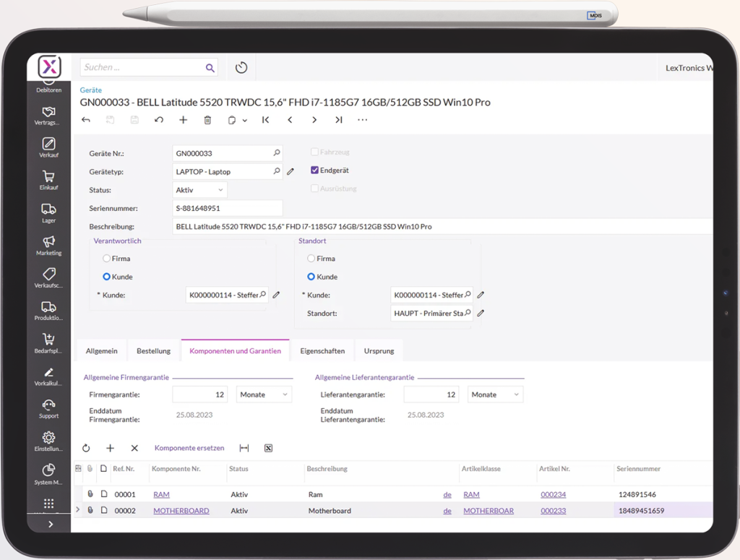
Task: Switch to the Allgemein tab
Action: 101,351
